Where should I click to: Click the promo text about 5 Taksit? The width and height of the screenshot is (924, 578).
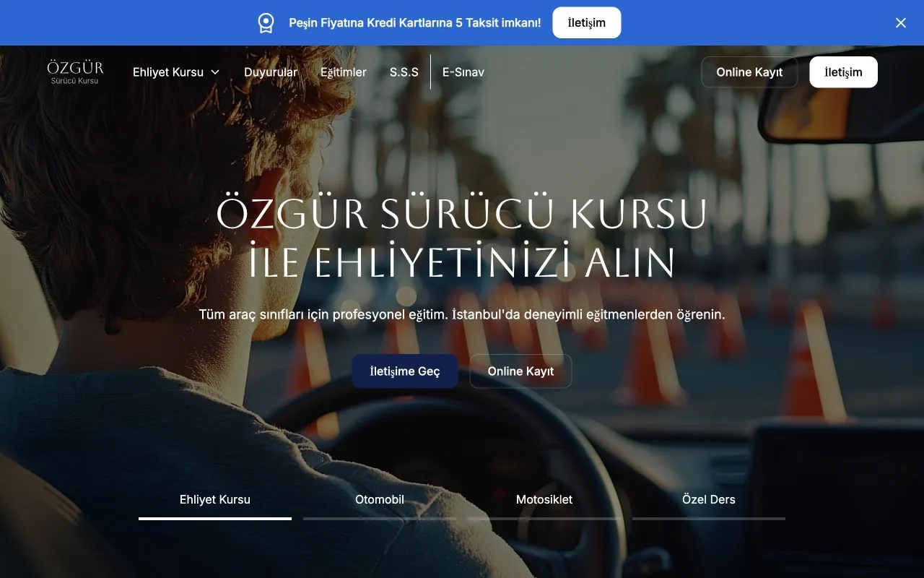click(415, 23)
